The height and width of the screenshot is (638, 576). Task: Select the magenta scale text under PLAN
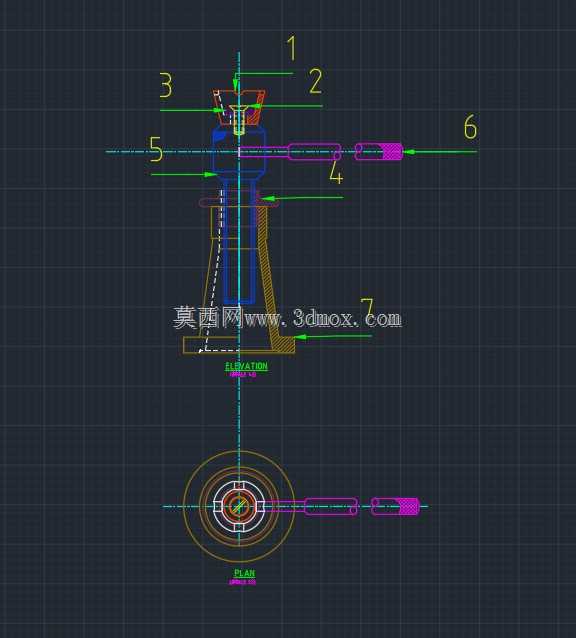click(x=242, y=582)
